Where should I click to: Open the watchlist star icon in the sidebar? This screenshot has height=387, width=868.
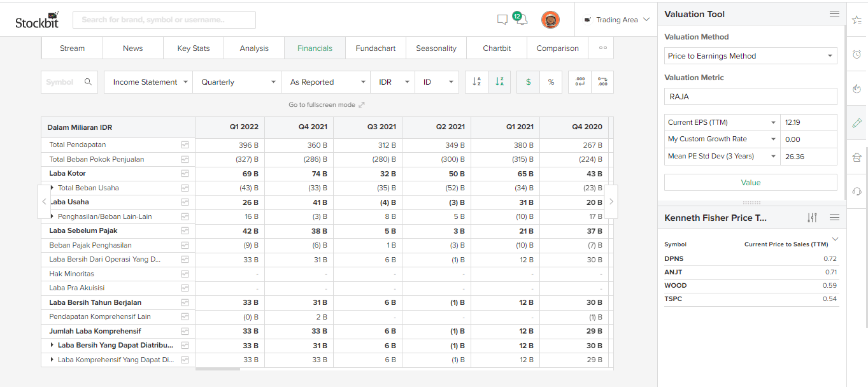tap(857, 20)
